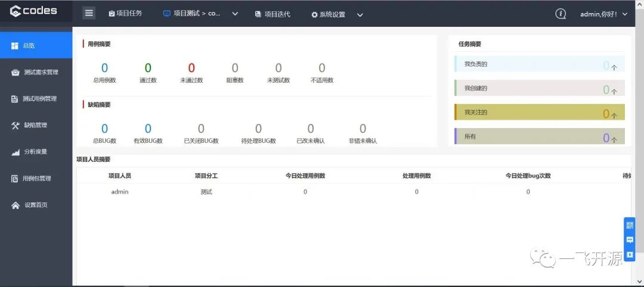This screenshot has width=644, height=287.
Task: Click the 未测试数 count
Action: [x=278, y=68]
